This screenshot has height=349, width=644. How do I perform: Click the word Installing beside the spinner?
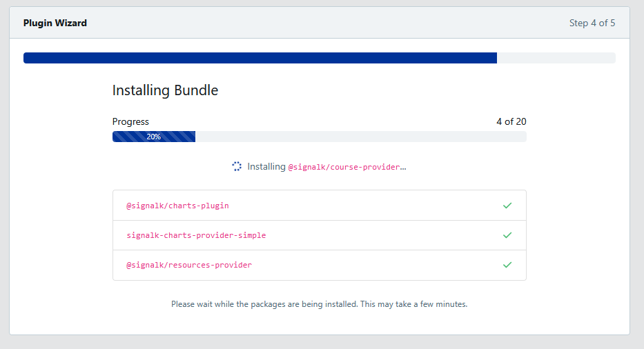click(x=266, y=166)
